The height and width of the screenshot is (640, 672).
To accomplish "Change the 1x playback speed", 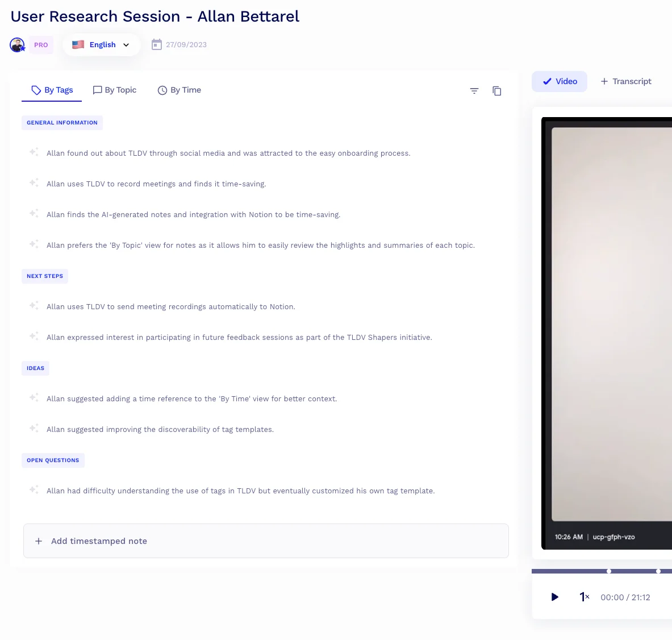I will (584, 597).
